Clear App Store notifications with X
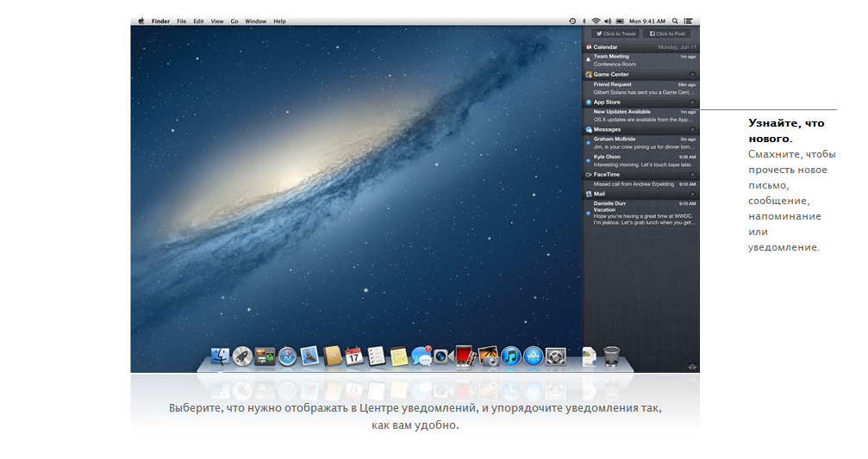The image size is (868, 459). point(692,102)
